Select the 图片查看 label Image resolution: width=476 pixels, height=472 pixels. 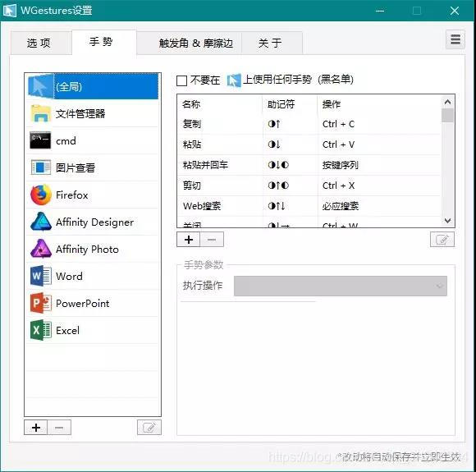click(76, 167)
